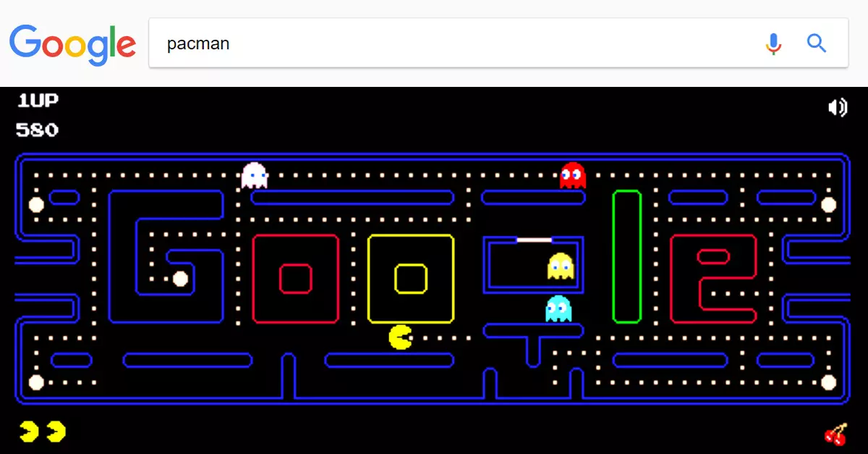Click the bottom-right power pellet
The height and width of the screenshot is (454, 868).
click(x=828, y=382)
